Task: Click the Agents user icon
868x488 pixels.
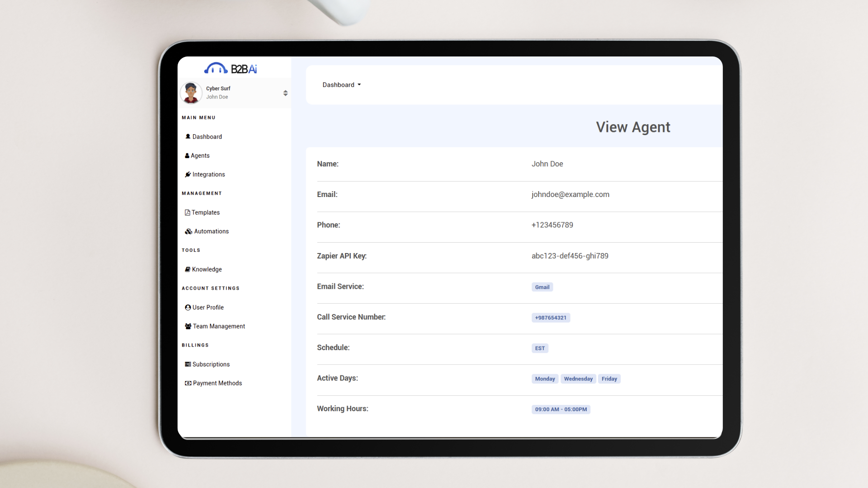Action: [187, 155]
